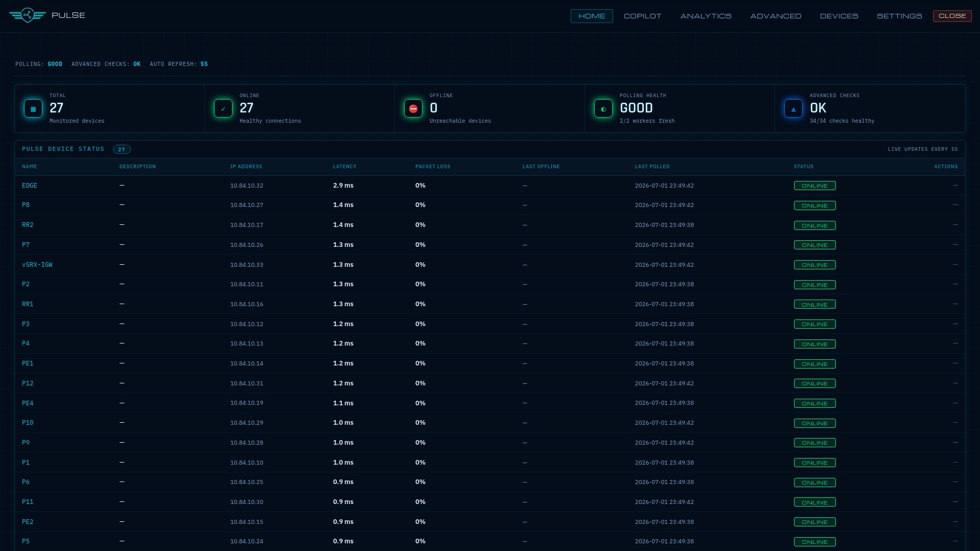
Task: Open the P10 device link
Action: (28, 423)
